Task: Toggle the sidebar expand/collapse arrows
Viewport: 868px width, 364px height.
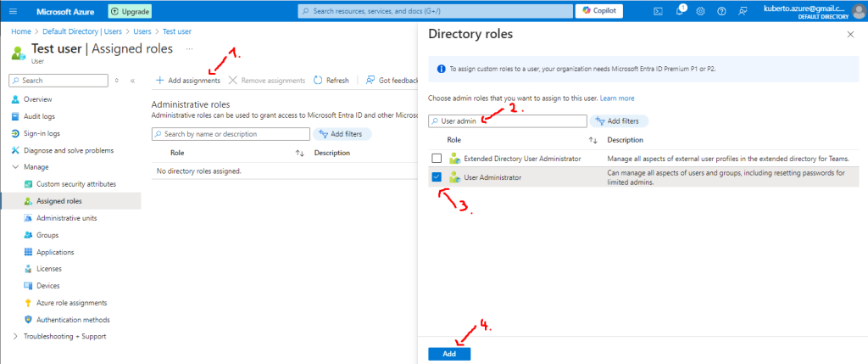Action: pyautogui.click(x=116, y=81)
